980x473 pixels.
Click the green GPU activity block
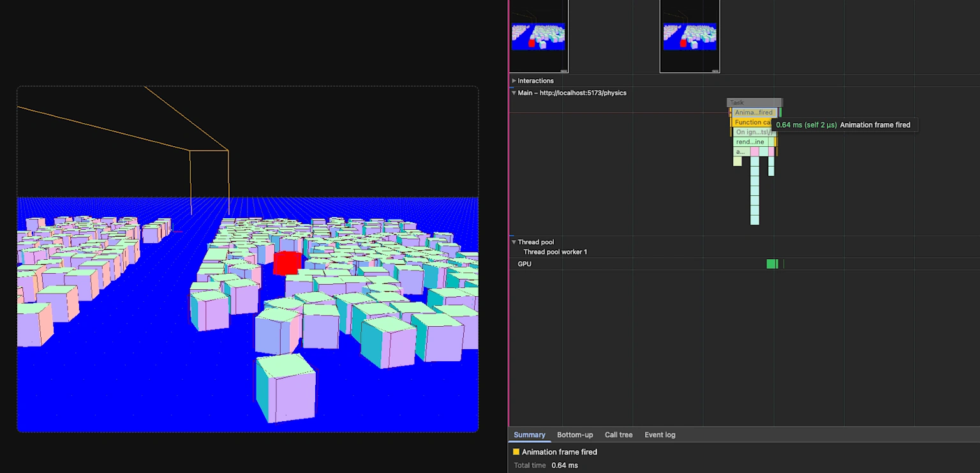[772, 264]
